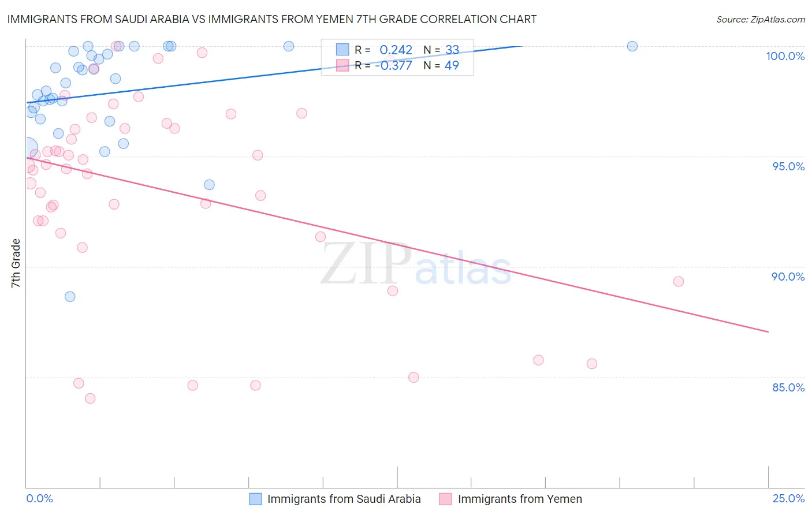The image size is (812, 515).
Task: Open the Source: ZipAtlas.com link
Action: (760, 20)
